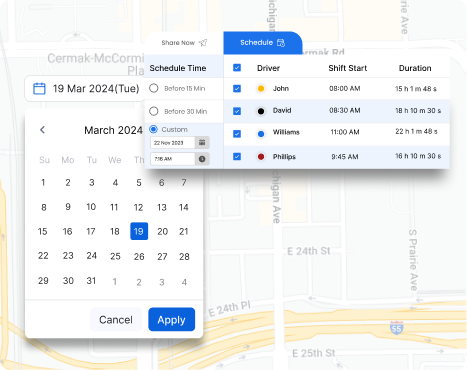
Task: Select March 1 in the calendar
Action: pos(43,182)
